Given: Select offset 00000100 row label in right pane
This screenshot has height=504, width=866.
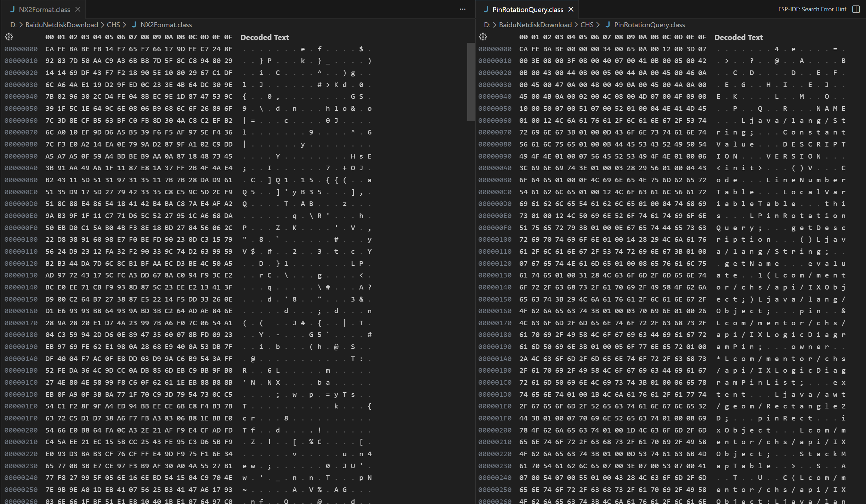Looking at the screenshot, I should (494, 240).
